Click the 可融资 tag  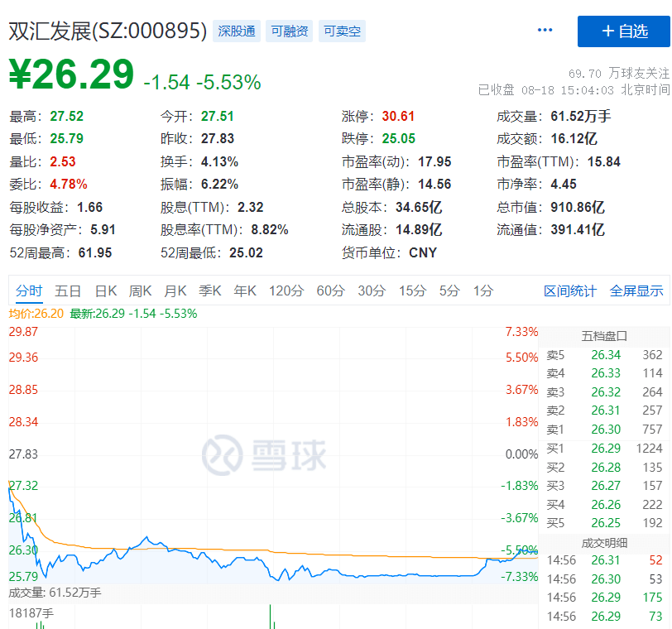click(289, 31)
